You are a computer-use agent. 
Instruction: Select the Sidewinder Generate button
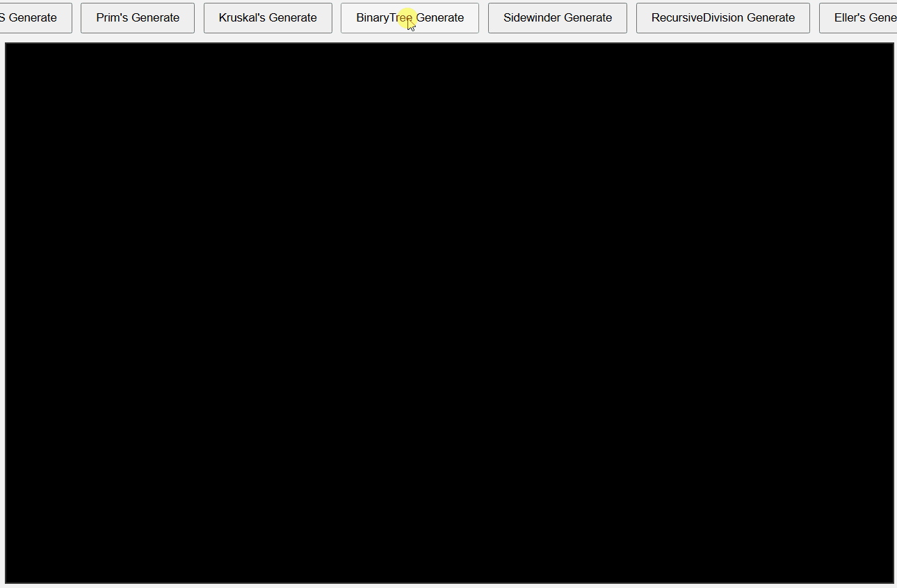(558, 18)
